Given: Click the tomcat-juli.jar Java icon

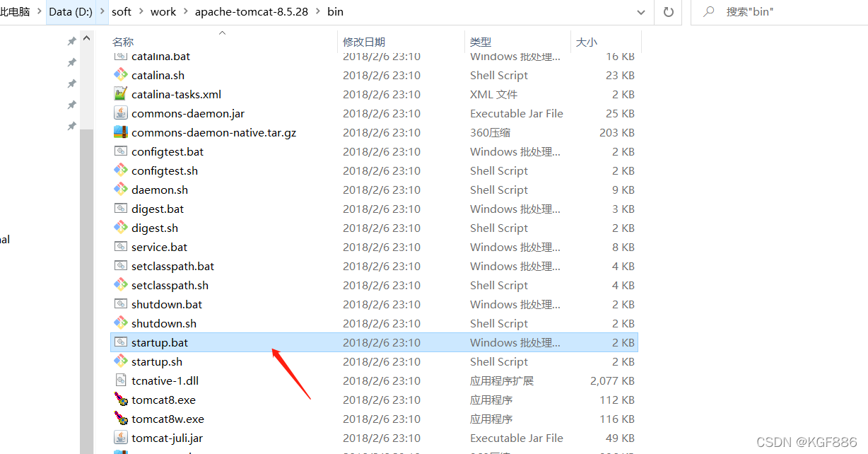Looking at the screenshot, I should coord(120,438).
